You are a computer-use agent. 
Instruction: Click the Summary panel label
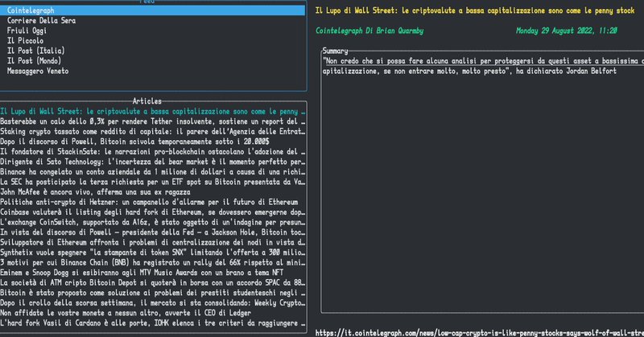(x=335, y=51)
